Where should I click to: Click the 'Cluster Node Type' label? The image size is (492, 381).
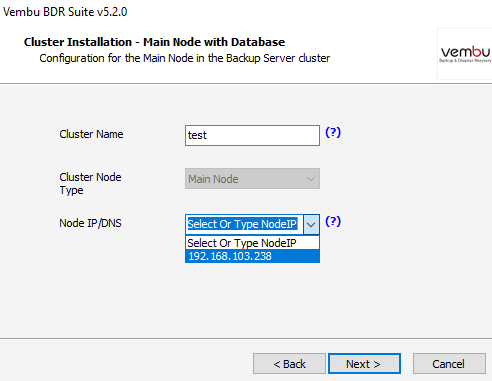coord(90,184)
